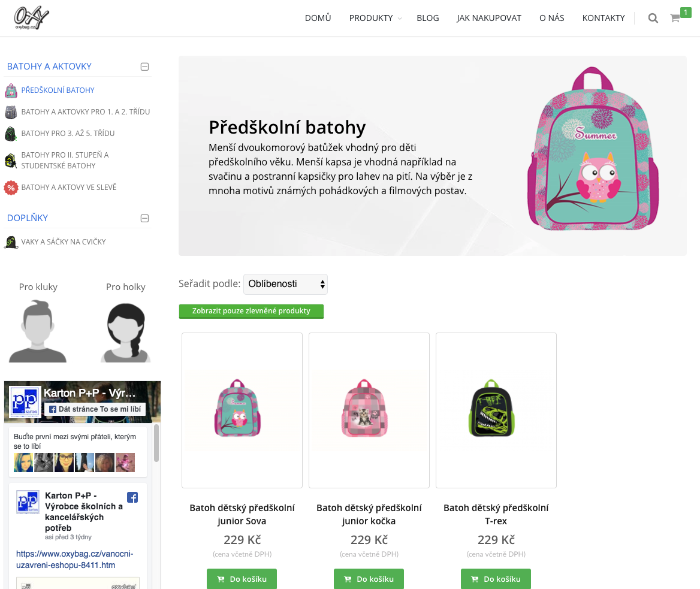Open the vanocni-uzavreni-eshopu link

pos(74,560)
